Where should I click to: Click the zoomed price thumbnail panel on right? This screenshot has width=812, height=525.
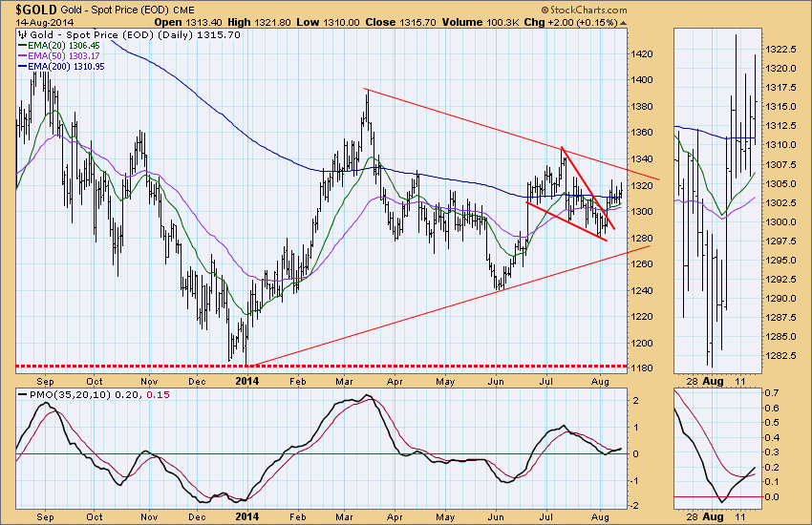pos(716,200)
